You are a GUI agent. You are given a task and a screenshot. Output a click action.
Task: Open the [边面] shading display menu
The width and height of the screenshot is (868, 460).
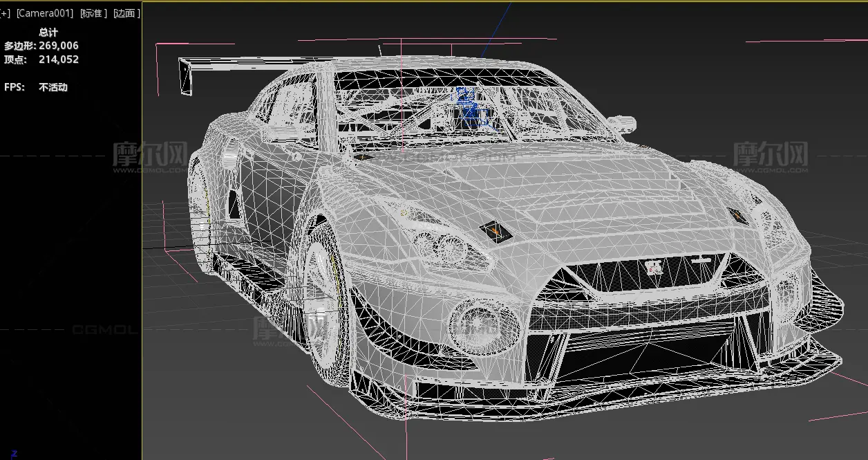point(126,13)
